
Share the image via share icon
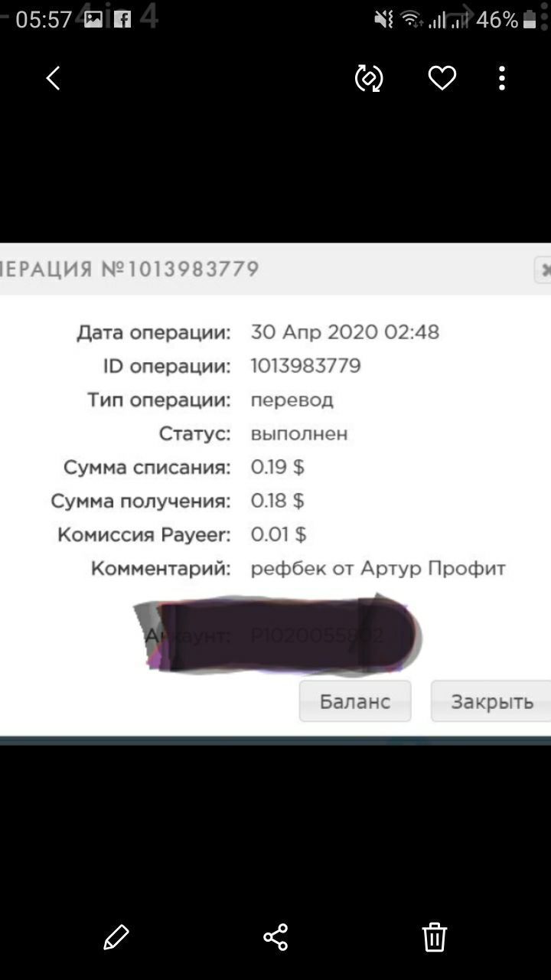[x=275, y=937]
